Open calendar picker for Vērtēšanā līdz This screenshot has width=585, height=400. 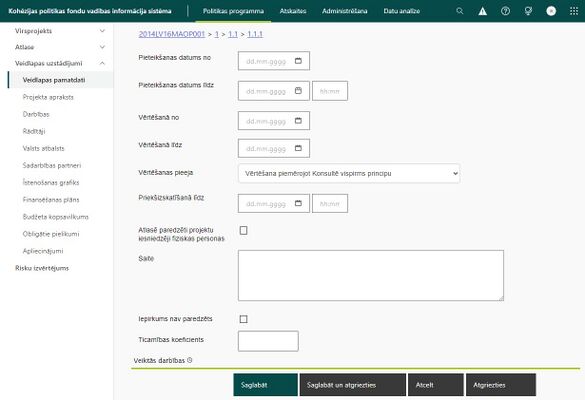pos(298,148)
